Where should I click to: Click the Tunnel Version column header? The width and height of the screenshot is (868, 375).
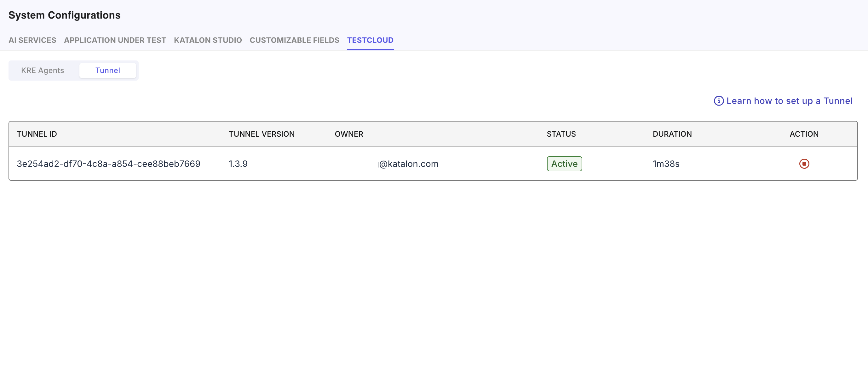[x=262, y=134]
